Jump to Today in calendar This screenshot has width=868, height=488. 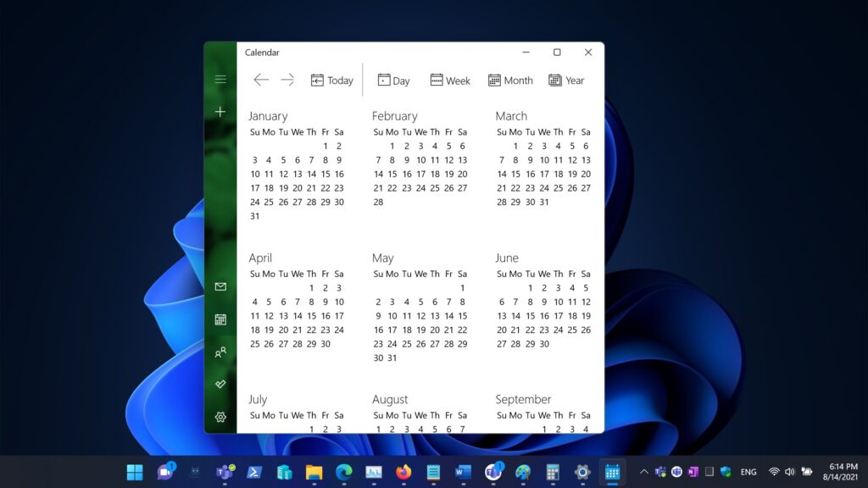pyautogui.click(x=331, y=80)
